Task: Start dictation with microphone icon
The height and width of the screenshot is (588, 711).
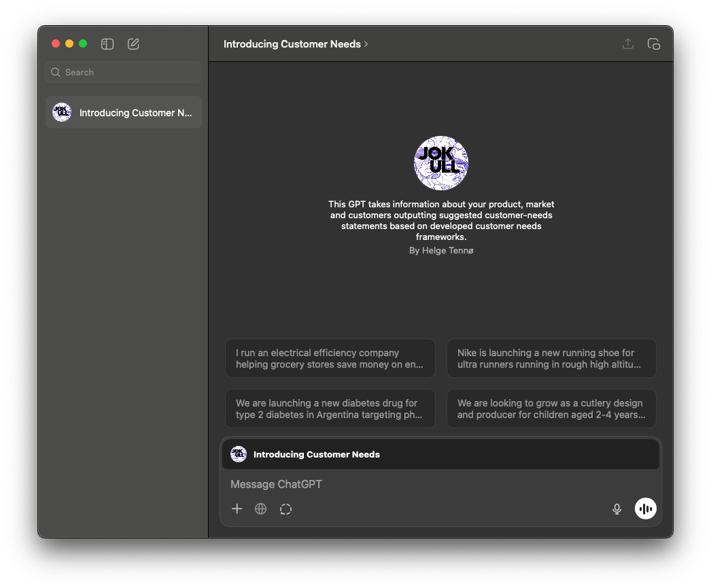Action: click(x=617, y=509)
